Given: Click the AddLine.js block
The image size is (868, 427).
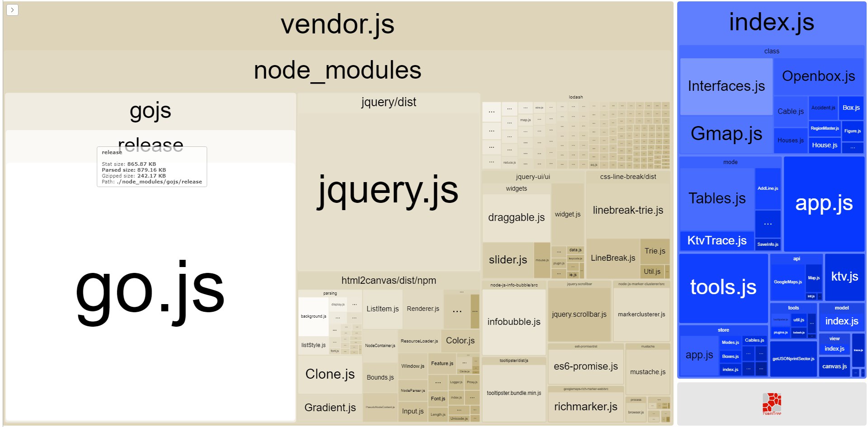Looking at the screenshot, I should [768, 188].
